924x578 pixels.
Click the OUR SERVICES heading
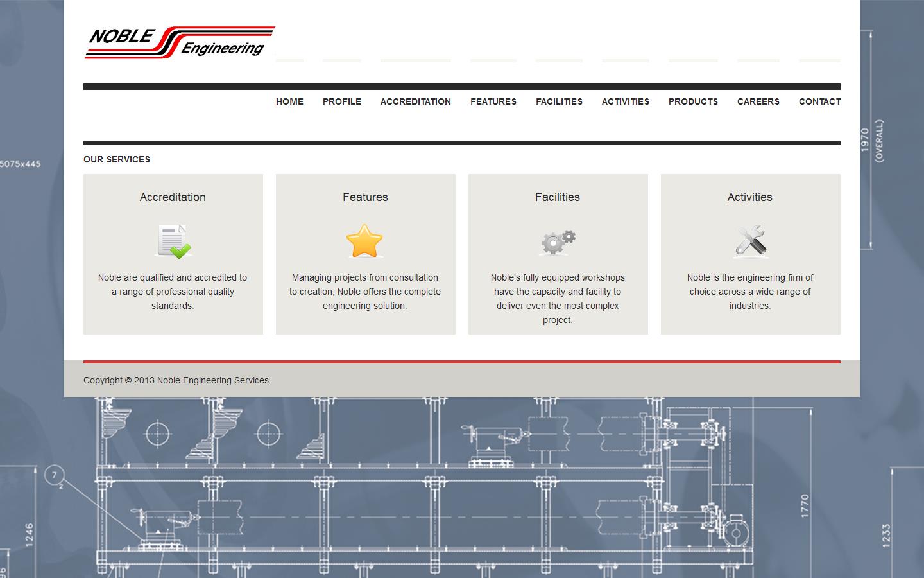click(x=116, y=159)
